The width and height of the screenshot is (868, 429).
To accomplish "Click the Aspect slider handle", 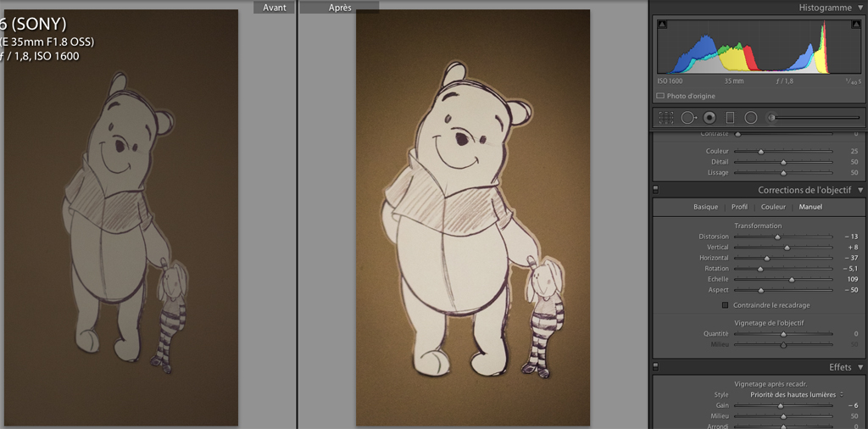I will (760, 290).
